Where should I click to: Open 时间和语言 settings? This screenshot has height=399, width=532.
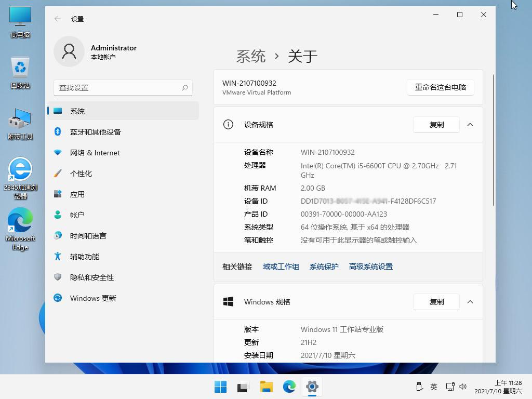pyautogui.click(x=123, y=235)
